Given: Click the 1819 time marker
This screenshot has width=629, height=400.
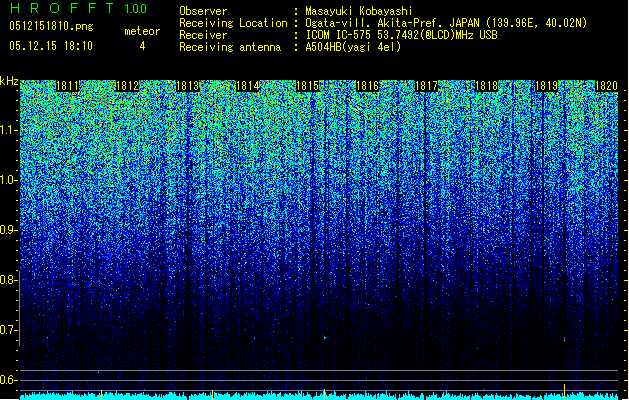Looking at the screenshot, I should [546, 86].
